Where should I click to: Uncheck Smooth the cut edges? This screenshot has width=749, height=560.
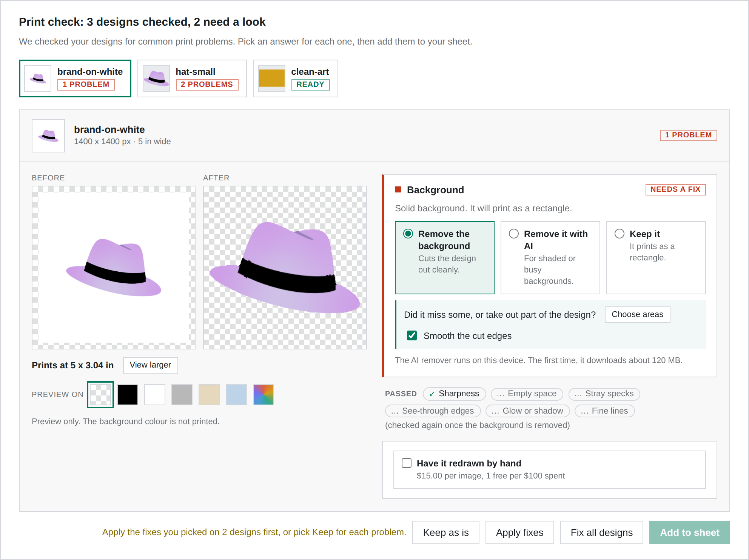(412, 335)
